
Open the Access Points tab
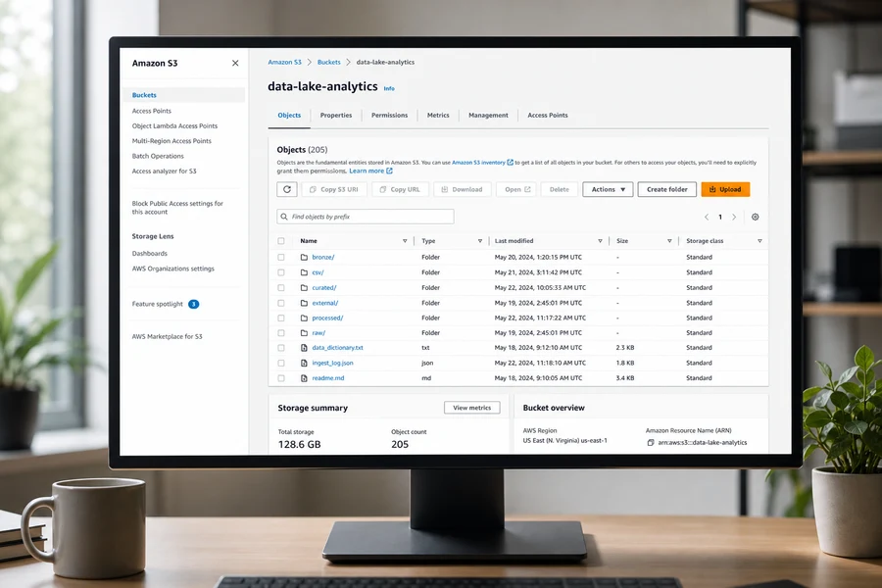[x=547, y=116]
